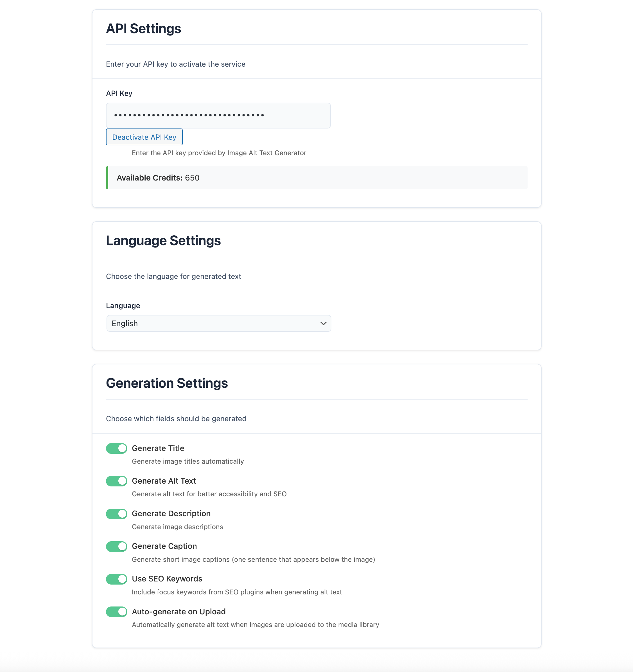
Task: Expand the Language dropdown chevron
Action: point(323,324)
